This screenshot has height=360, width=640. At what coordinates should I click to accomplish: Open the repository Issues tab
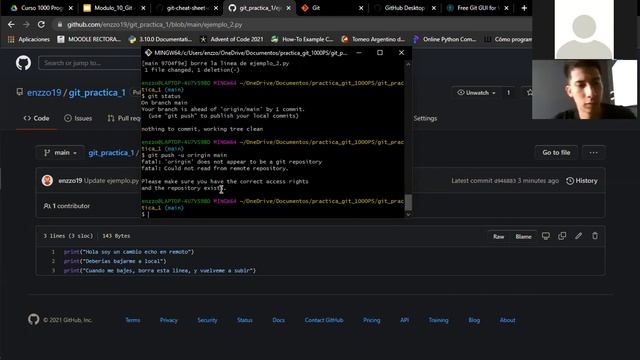click(78, 118)
